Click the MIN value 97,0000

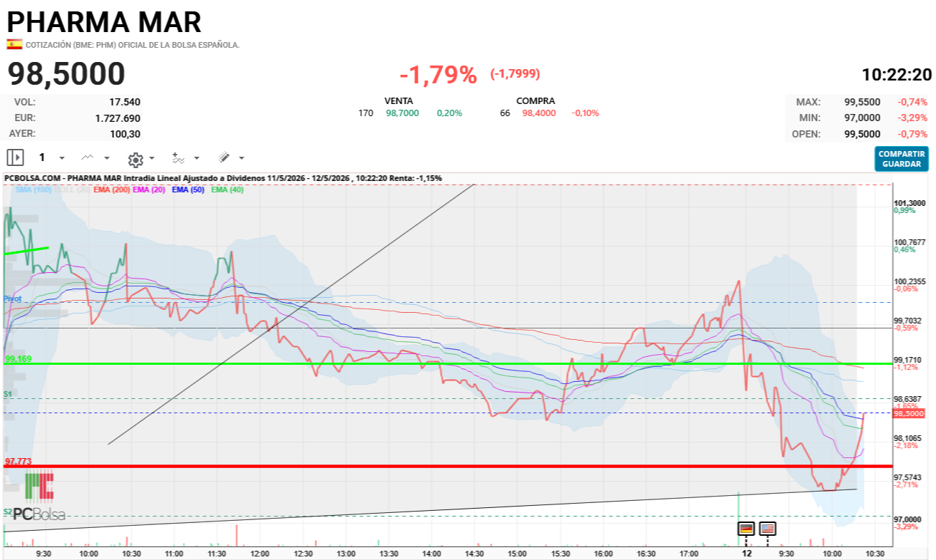click(863, 118)
